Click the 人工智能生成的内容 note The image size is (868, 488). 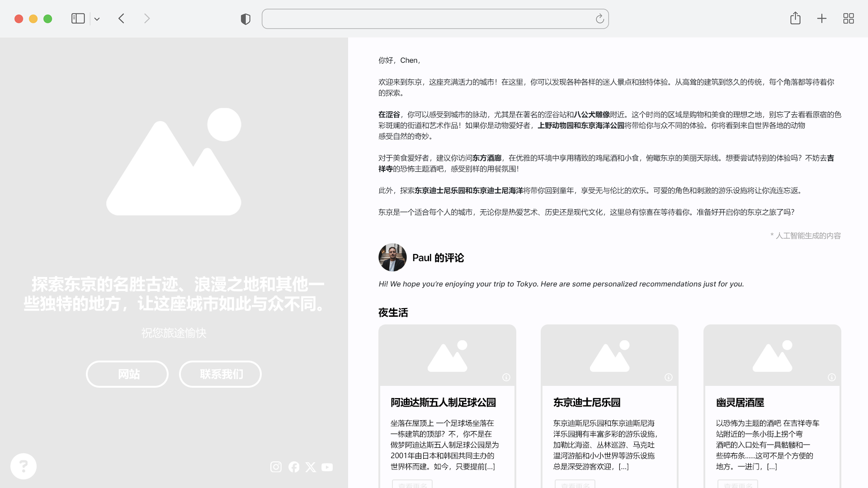(x=806, y=236)
